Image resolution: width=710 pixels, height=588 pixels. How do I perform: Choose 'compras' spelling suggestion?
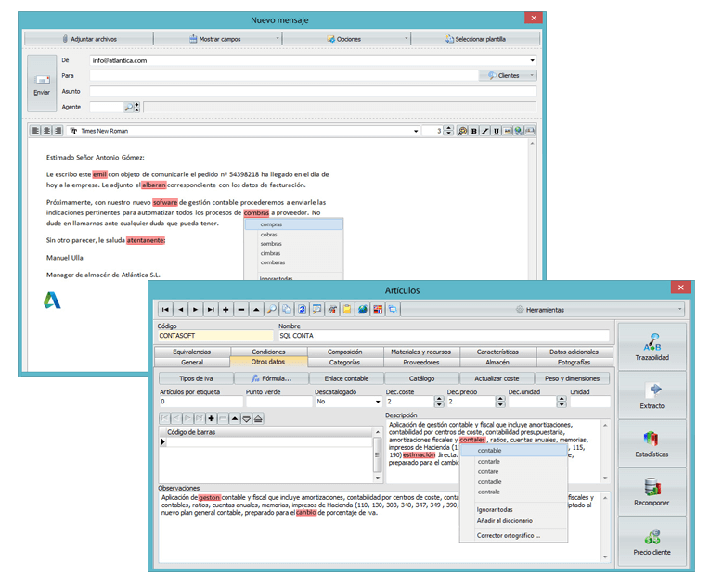[271, 224]
